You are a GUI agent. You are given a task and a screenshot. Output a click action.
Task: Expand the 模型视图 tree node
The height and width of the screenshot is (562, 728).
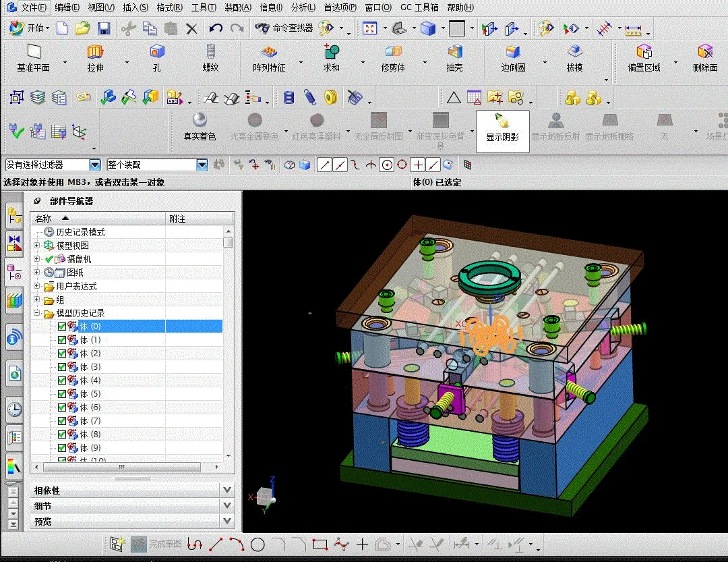[x=36, y=245]
